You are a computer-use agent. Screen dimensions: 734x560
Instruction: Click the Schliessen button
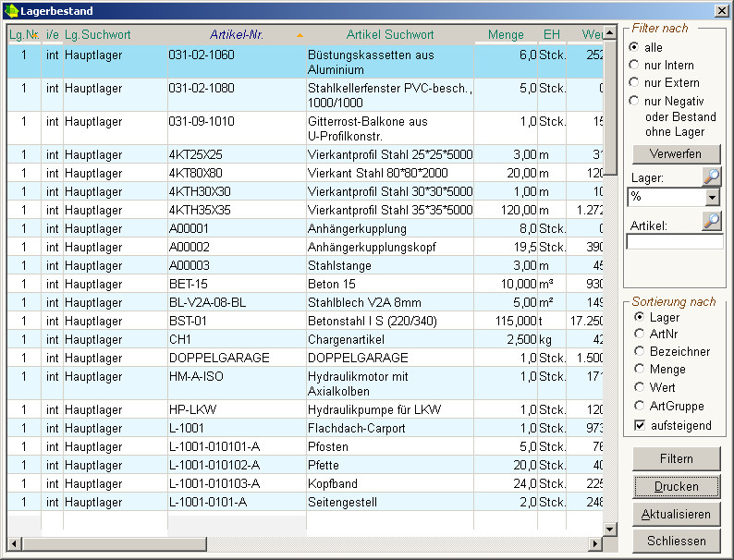[676, 541]
